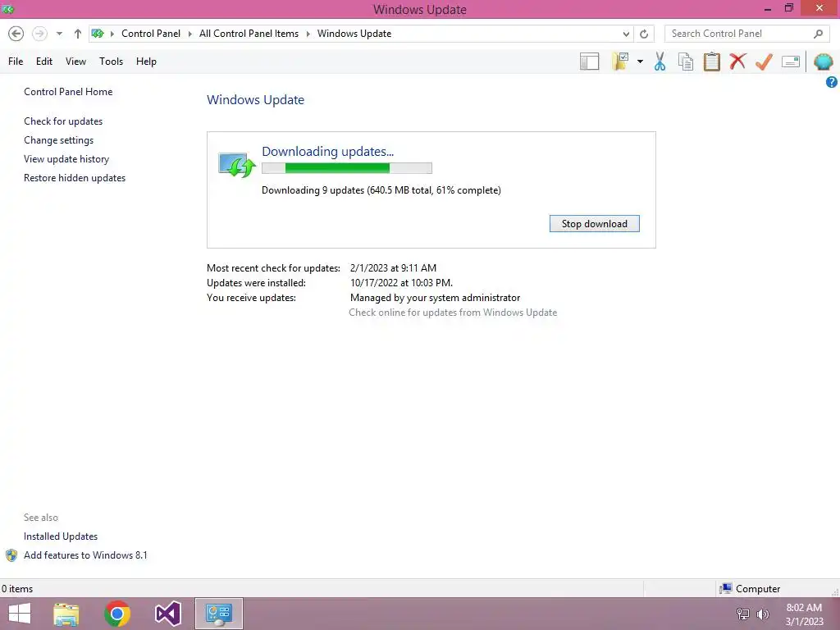The width and height of the screenshot is (840, 630).
Task: Click Control Panel taskbar button
Action: pyautogui.click(x=218, y=614)
